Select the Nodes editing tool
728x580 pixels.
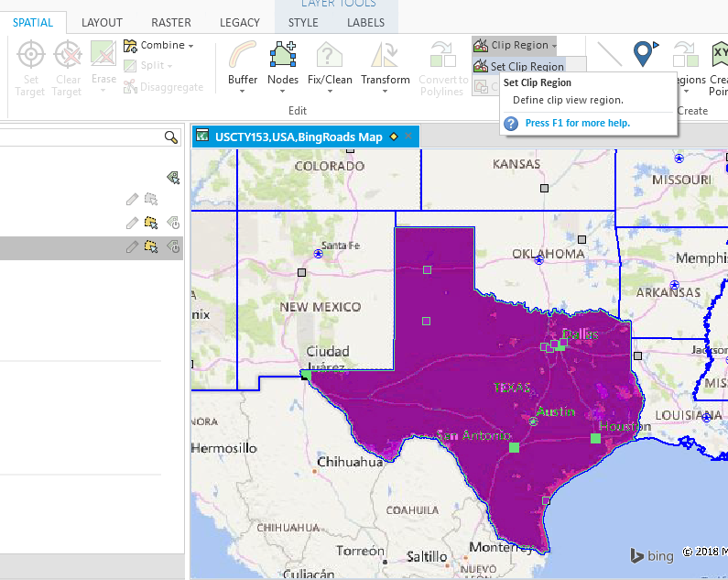tap(283, 57)
